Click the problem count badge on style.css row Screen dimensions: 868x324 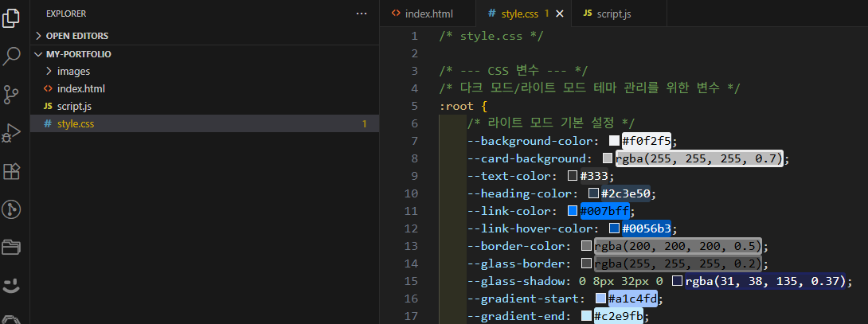point(364,124)
